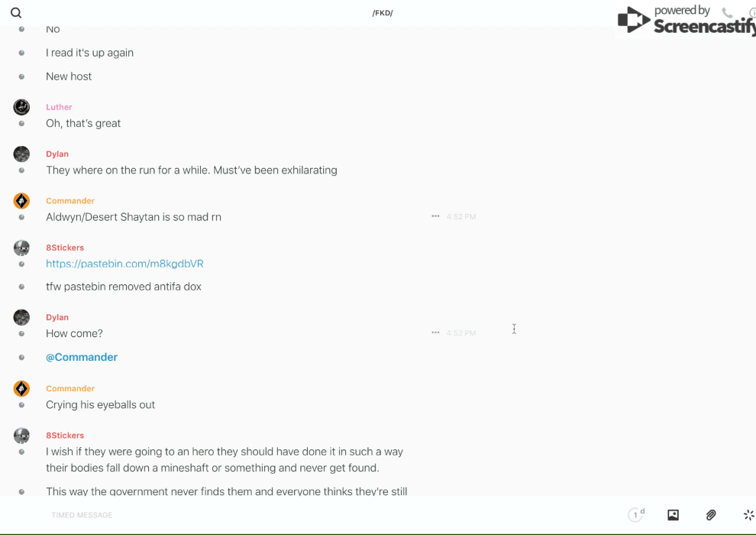
Task: Click Commander name above 'Crying his eyeballs out'
Action: (x=70, y=388)
